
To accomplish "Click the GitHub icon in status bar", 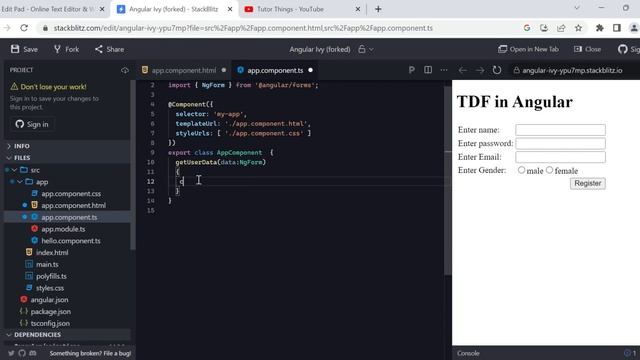I will click(x=22, y=353).
